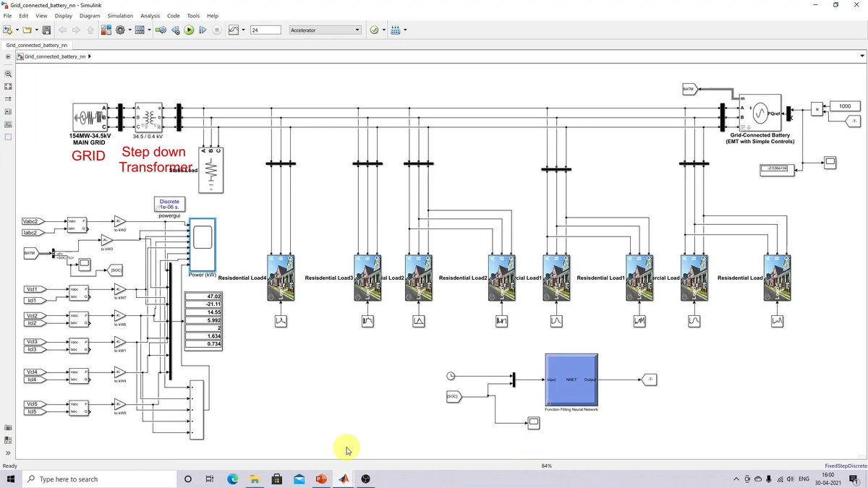Open the Open-file dropdown arrow
This screenshot has height=488, width=868.
tap(35, 30)
